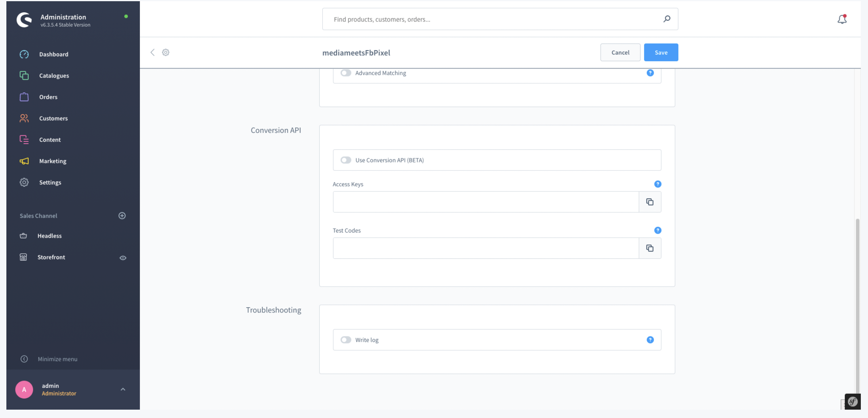Open plugin settings gear next to back arrow

166,52
